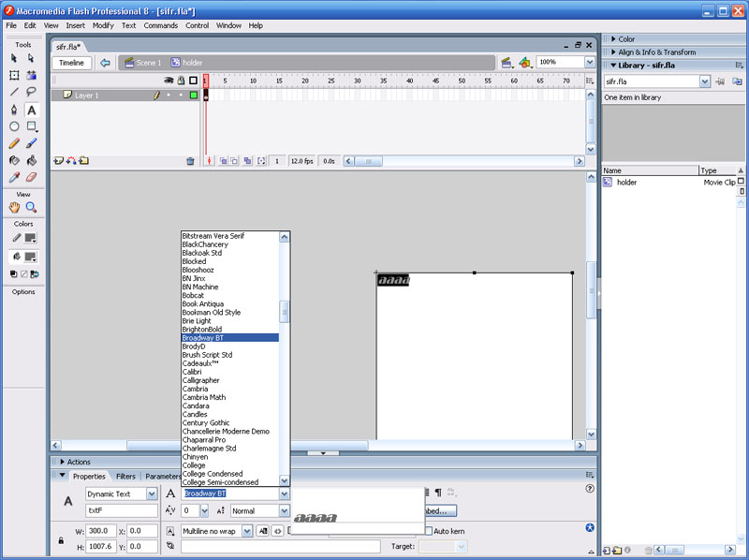Switch to the Filters tab
This screenshot has width=749, height=560.
tap(125, 477)
